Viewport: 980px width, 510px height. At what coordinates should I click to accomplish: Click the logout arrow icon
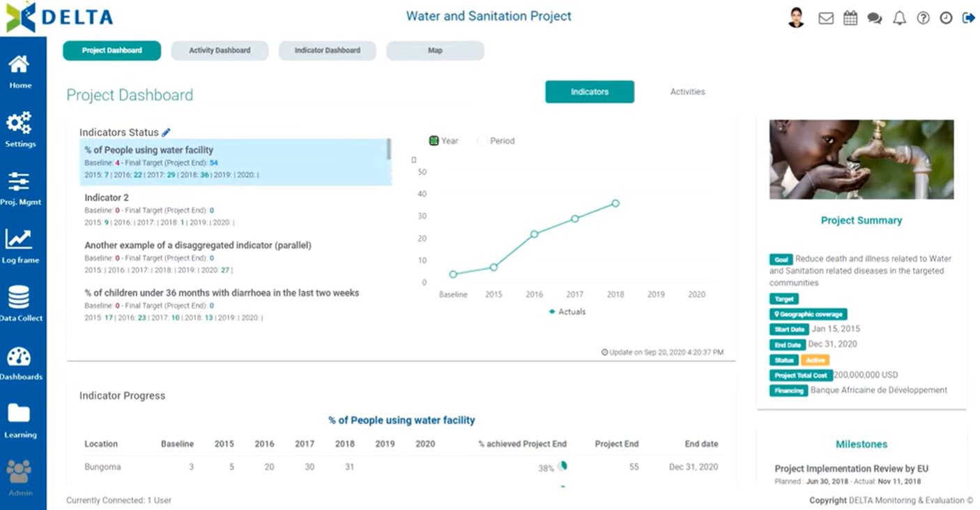pyautogui.click(x=969, y=18)
